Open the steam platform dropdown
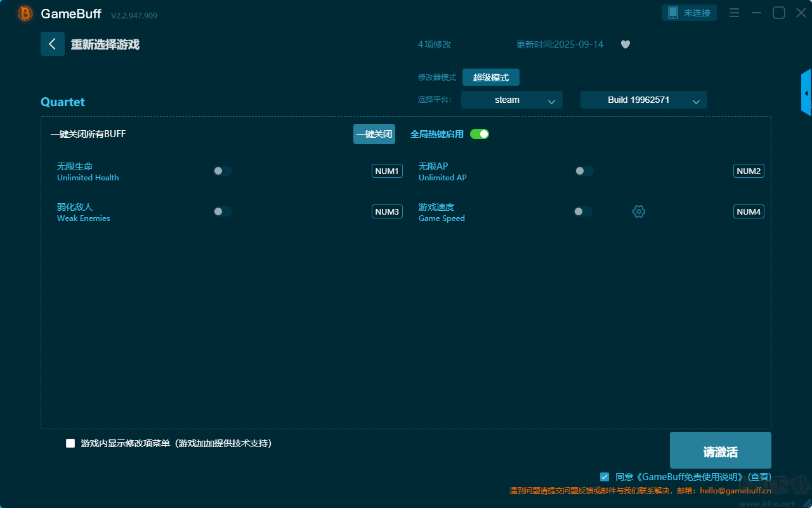The width and height of the screenshot is (812, 508). click(x=511, y=100)
